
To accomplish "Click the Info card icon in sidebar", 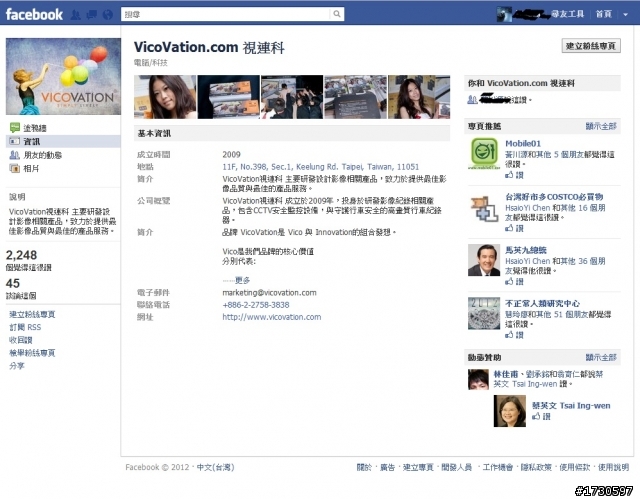I will [15, 141].
